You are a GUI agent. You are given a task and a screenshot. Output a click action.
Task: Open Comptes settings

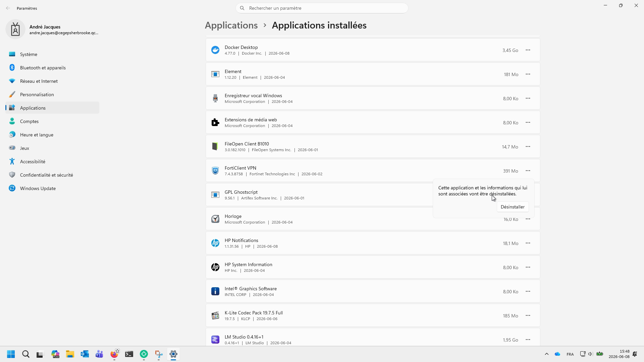[x=52, y=121]
